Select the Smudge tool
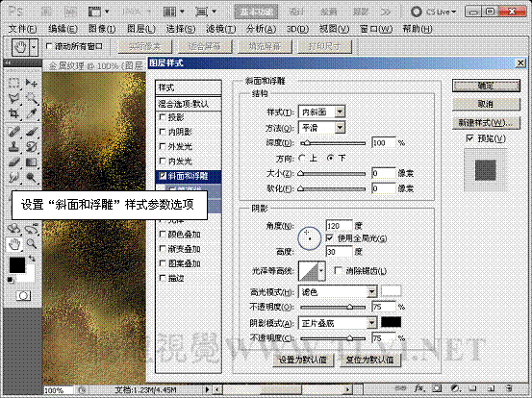Screen dimensions: 532x398 pyautogui.click(x=13, y=177)
